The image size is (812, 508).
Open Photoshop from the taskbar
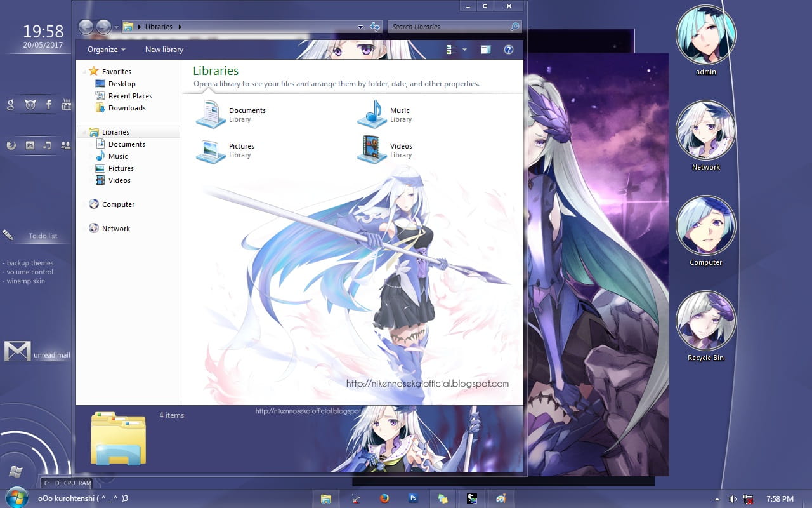(x=413, y=498)
